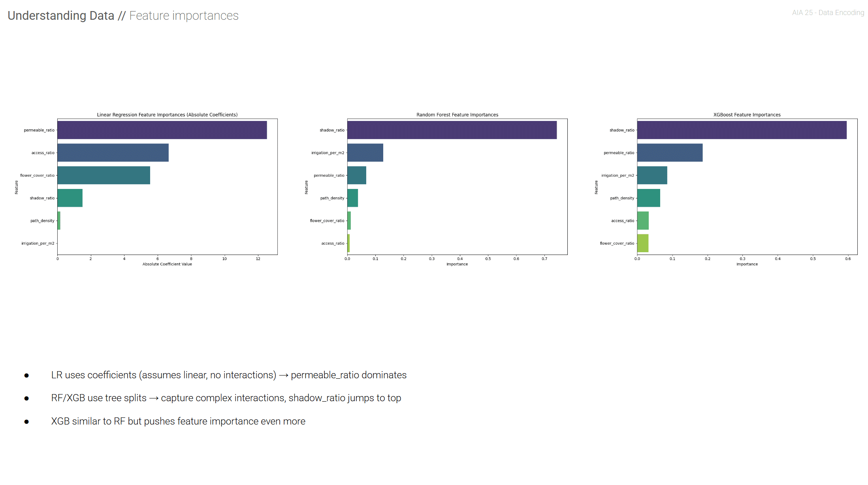Click the flower_cover_ratio bar in XGBoost chart

643,243
